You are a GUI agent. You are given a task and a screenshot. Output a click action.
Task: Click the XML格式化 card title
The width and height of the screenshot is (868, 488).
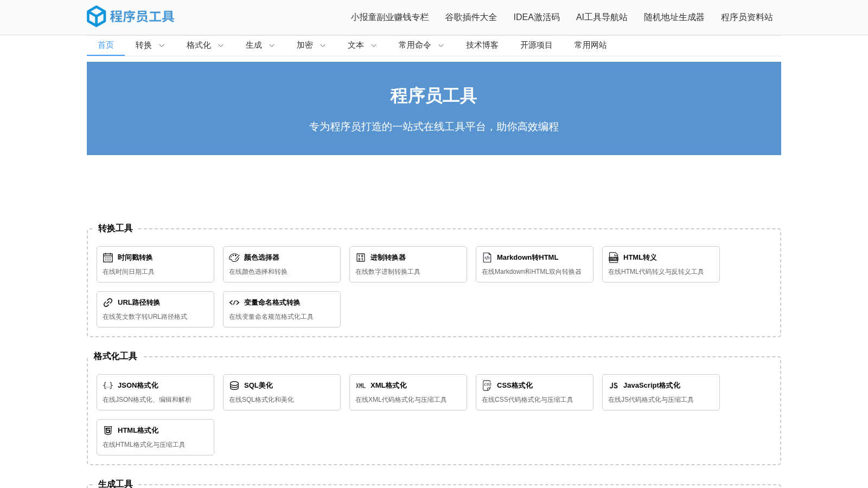(388, 386)
